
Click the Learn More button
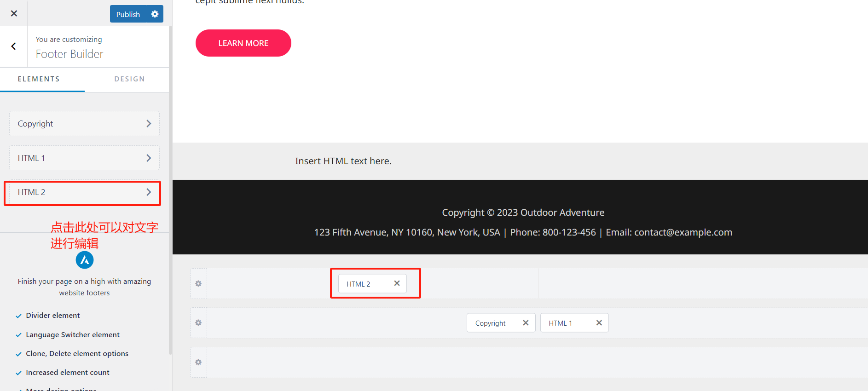243,43
